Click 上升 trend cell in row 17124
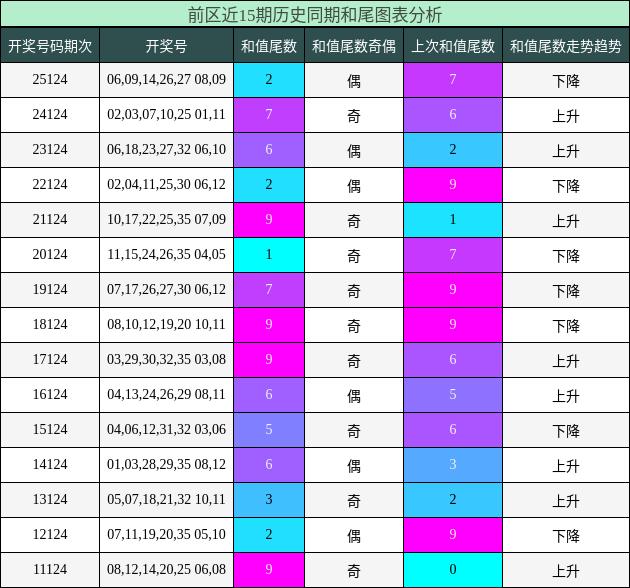This screenshot has width=630, height=588. point(566,360)
